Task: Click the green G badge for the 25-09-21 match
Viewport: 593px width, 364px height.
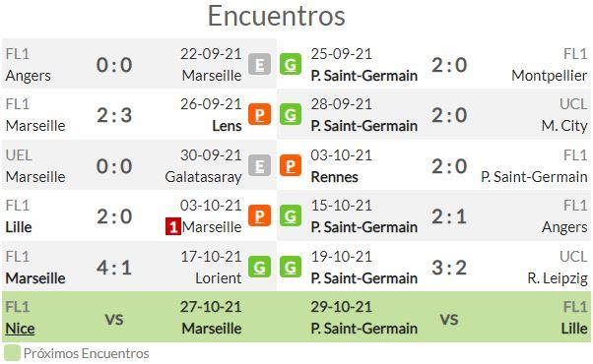Action: pyautogui.click(x=291, y=65)
